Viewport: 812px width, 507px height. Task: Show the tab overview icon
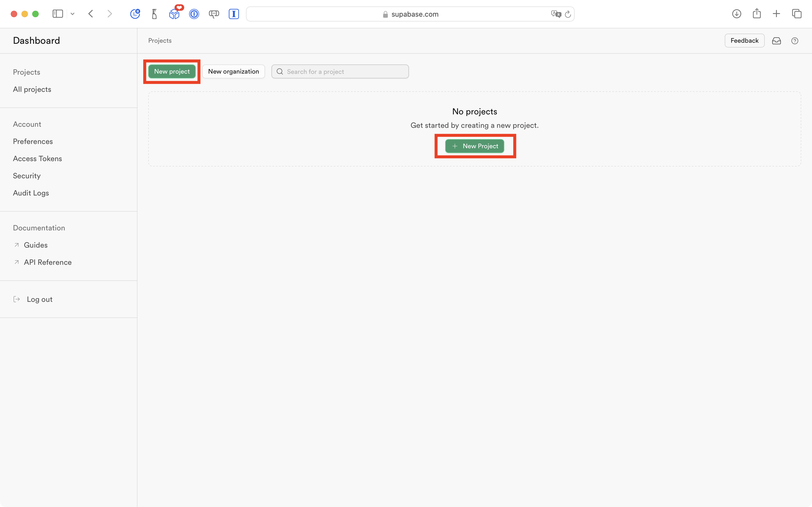[797, 14]
